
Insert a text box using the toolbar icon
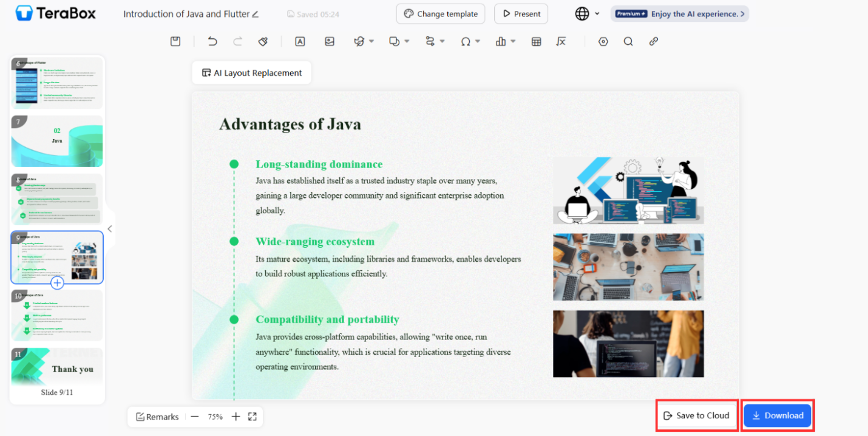pyautogui.click(x=300, y=41)
